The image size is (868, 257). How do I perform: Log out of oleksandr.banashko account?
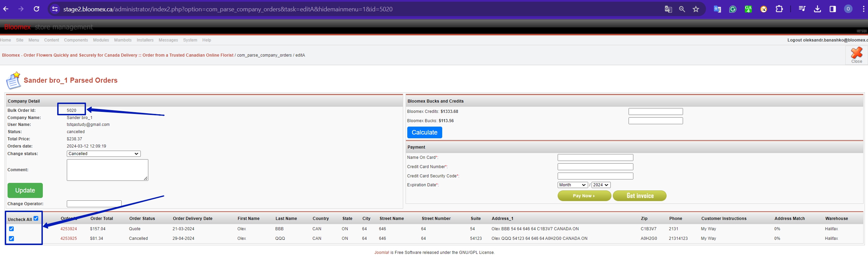pos(827,40)
